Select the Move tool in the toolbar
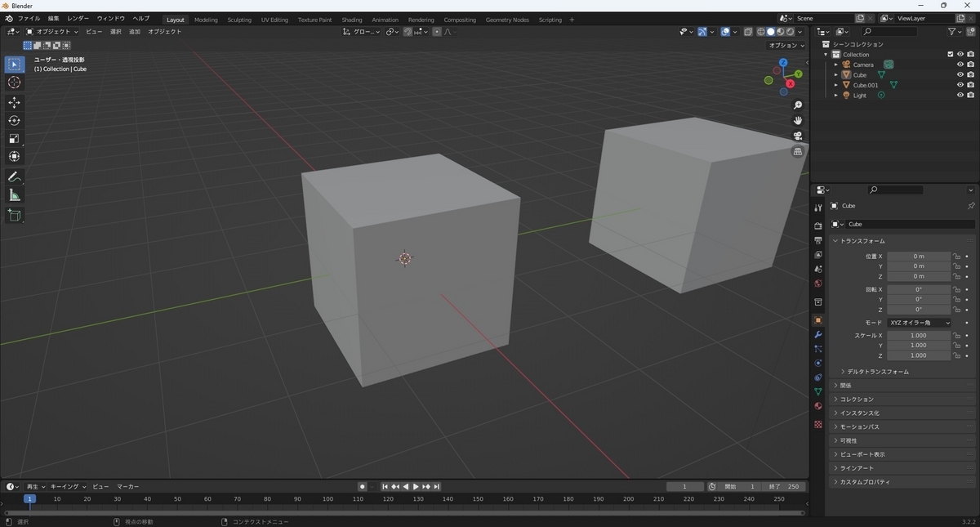Image resolution: width=980 pixels, height=527 pixels. tap(14, 102)
